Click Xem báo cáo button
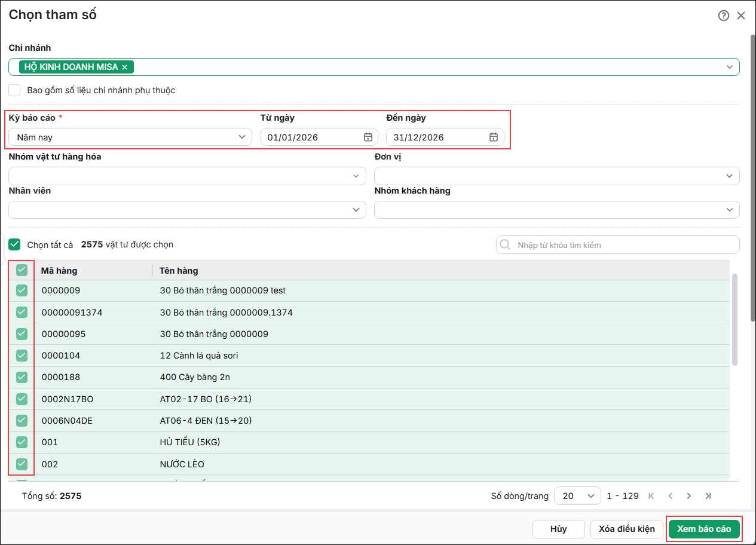Image resolution: width=756 pixels, height=545 pixels. tap(704, 529)
